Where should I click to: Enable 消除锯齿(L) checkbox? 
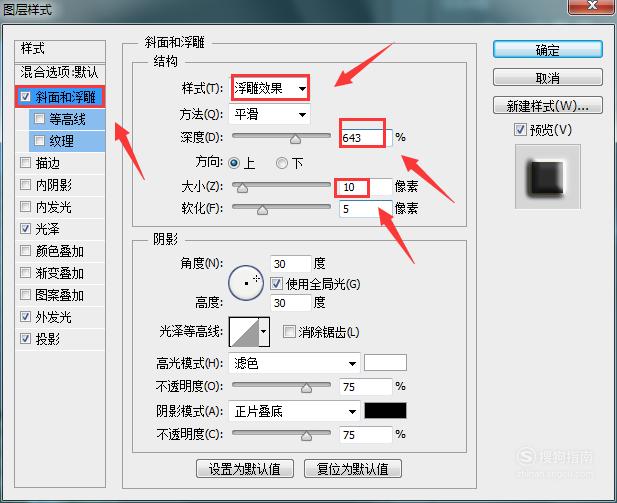289,331
